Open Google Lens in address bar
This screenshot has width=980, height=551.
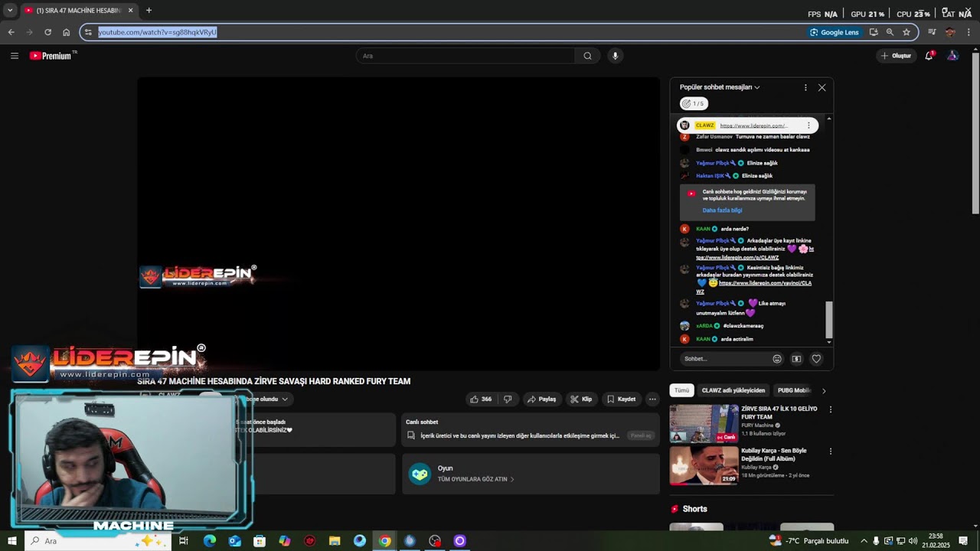835,32
